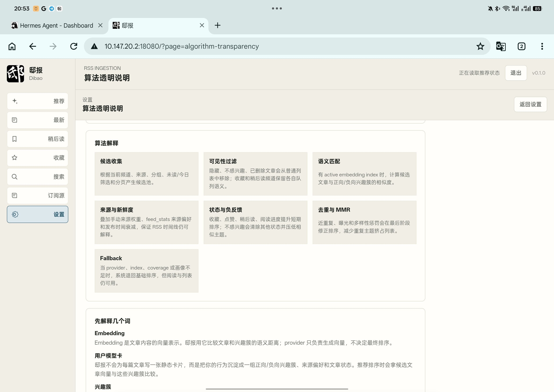Select the Fallback explanation card
This screenshot has height=392, width=554.
(x=147, y=271)
